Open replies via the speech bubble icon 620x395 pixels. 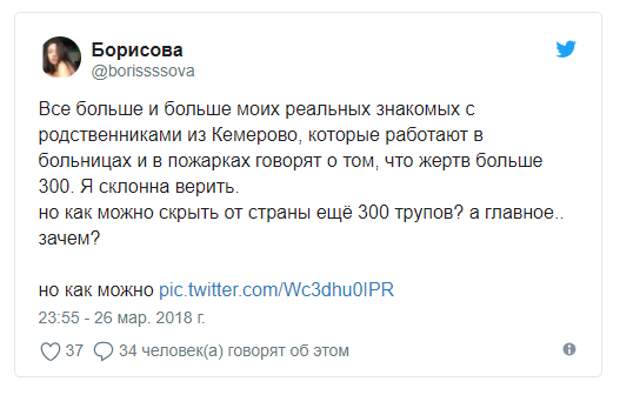pos(103,351)
